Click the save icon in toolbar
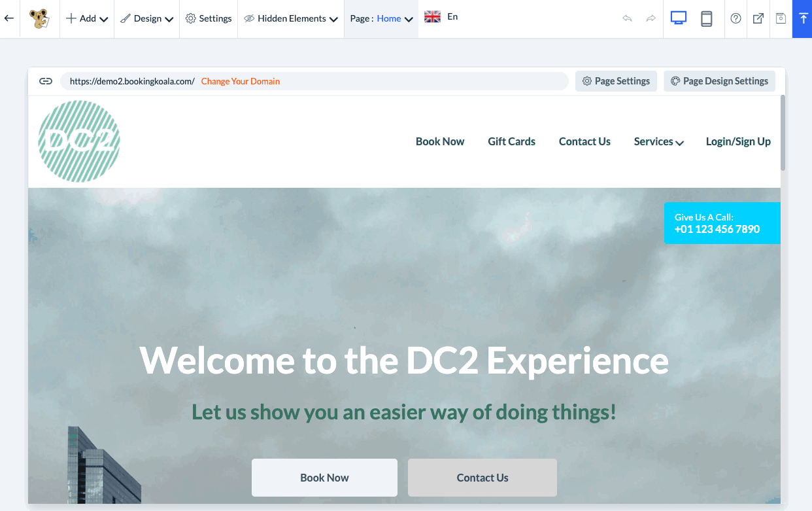 (x=781, y=18)
